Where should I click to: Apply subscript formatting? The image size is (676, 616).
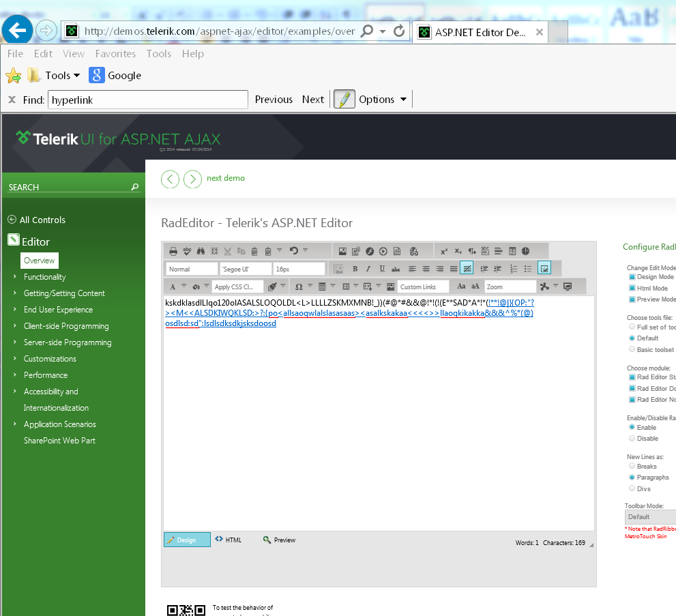tap(458, 251)
